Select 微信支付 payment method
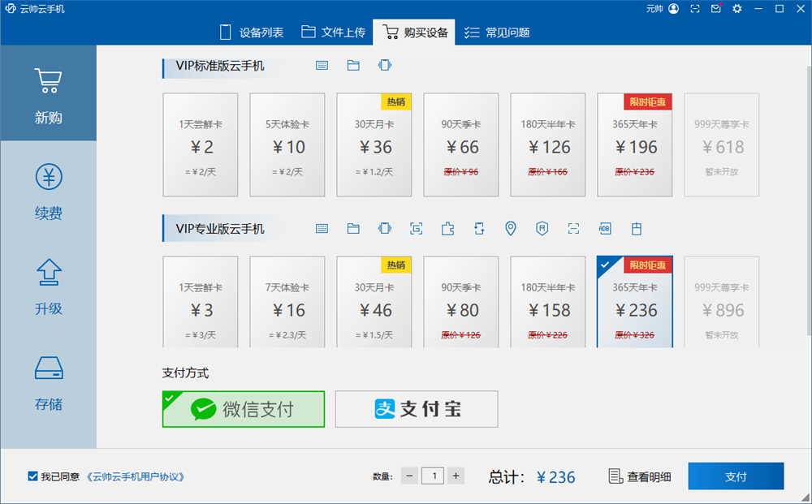The image size is (812, 504). (x=244, y=409)
